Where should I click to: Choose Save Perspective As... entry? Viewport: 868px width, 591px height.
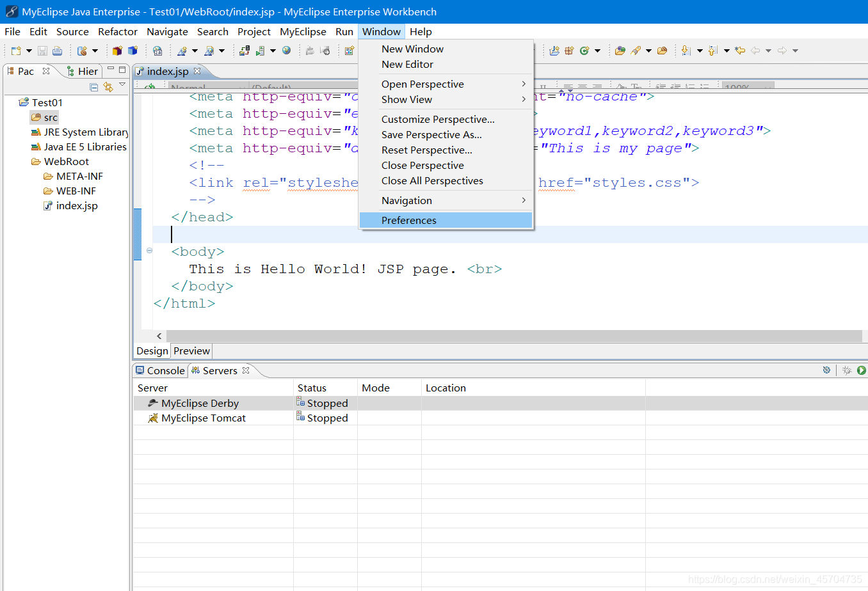coord(446,134)
